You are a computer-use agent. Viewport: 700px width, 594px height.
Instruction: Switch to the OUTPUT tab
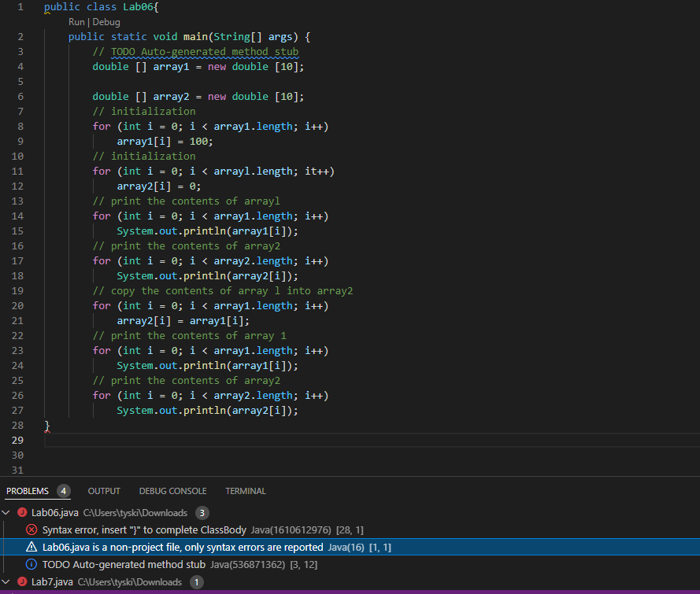click(x=104, y=491)
